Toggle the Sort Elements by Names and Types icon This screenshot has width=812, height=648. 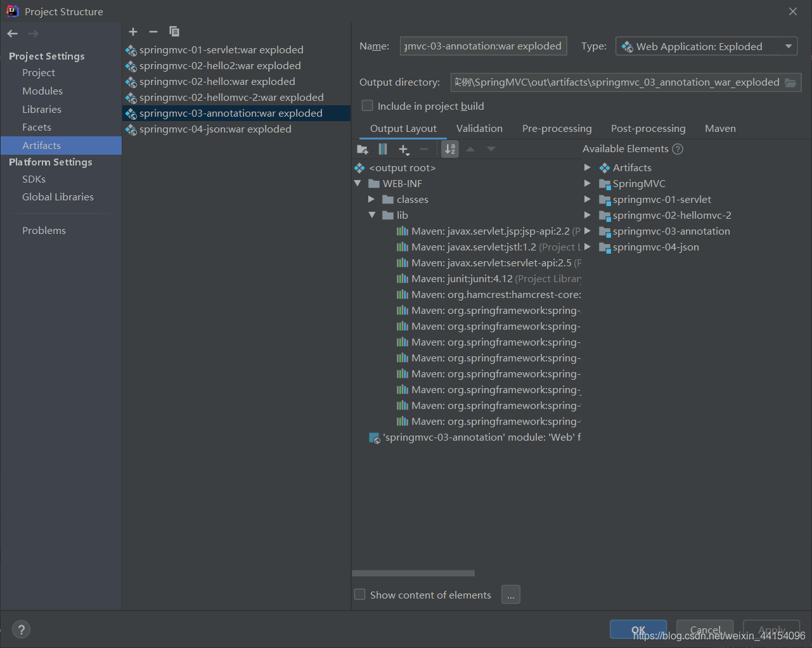[x=450, y=149]
